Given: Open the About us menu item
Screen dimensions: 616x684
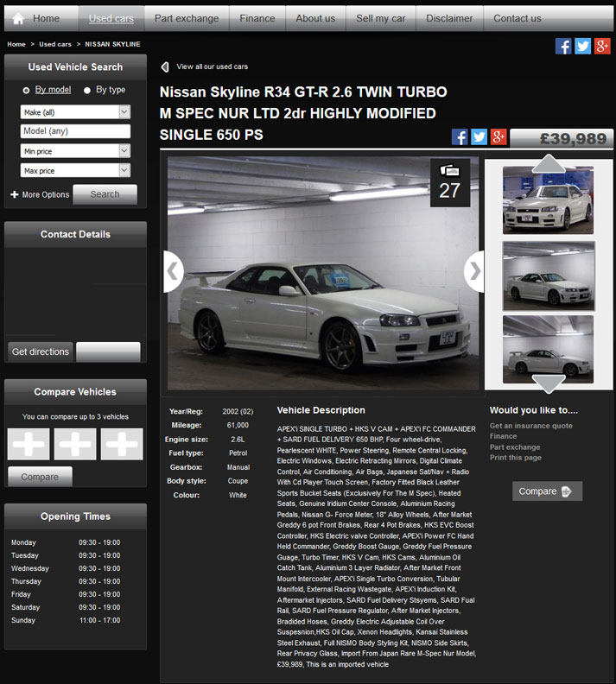Looking at the screenshot, I should click(315, 18).
